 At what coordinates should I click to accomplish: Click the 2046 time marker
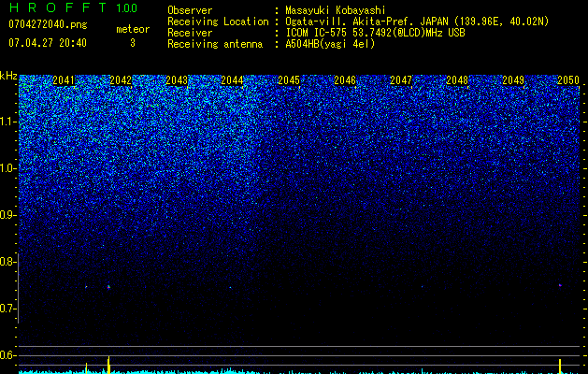[x=345, y=80]
